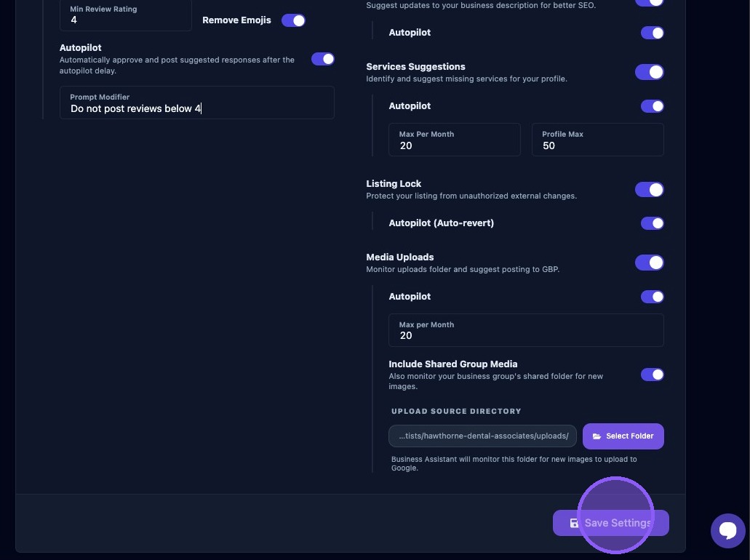Click the Include Shared Group Media label
750x560 pixels.
coord(453,364)
